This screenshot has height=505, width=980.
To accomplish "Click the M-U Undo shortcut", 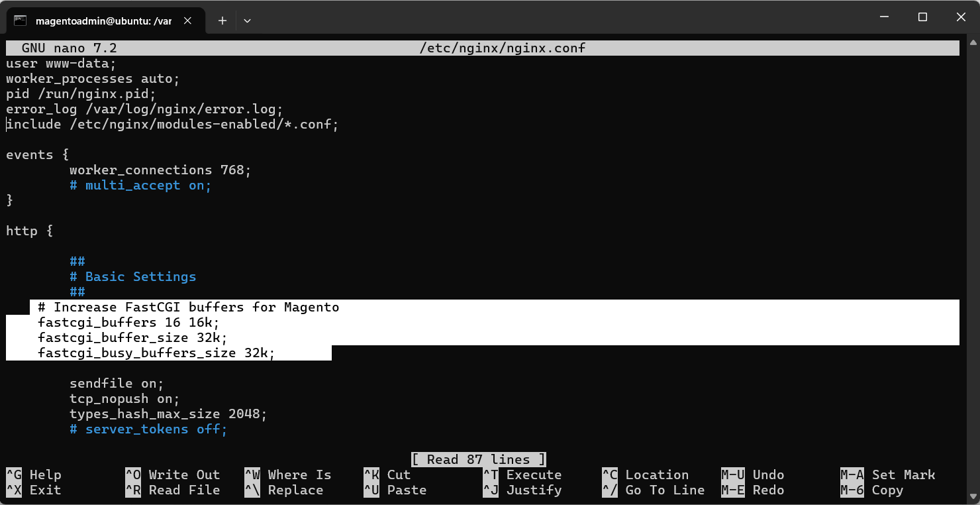I will [752, 475].
